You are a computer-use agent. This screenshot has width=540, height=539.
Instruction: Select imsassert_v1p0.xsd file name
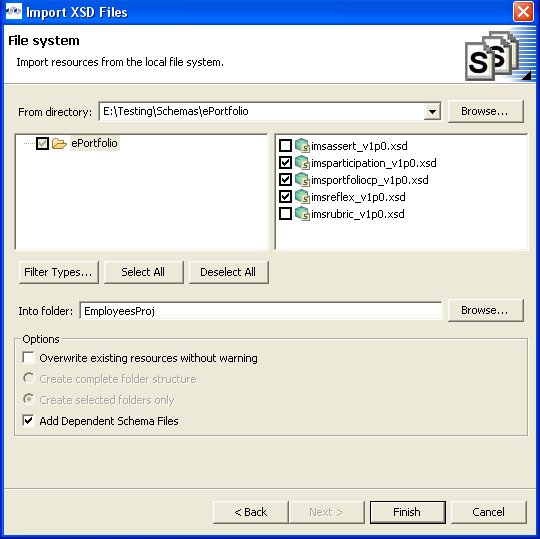(359, 146)
